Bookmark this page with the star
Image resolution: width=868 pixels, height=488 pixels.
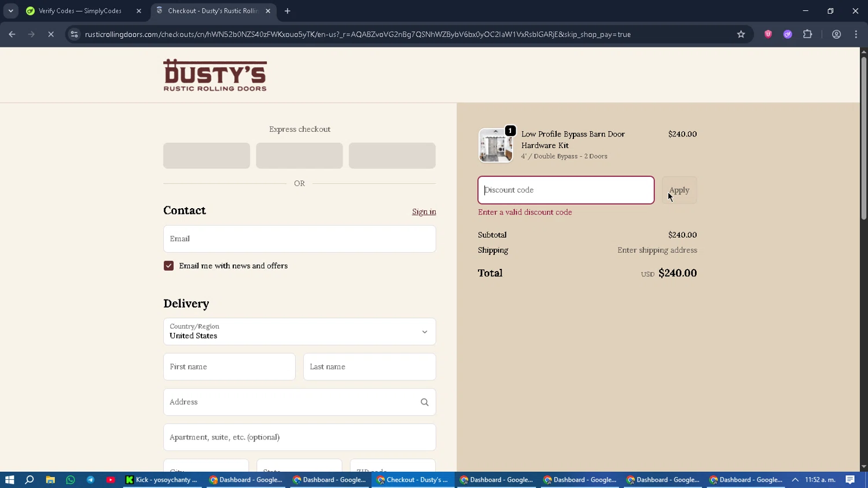pos(741,34)
